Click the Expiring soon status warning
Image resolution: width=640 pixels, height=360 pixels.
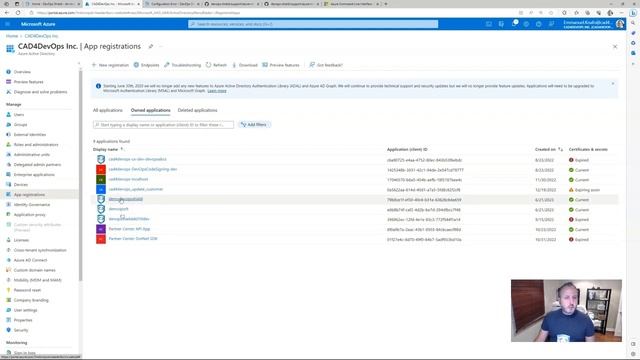pos(584,190)
